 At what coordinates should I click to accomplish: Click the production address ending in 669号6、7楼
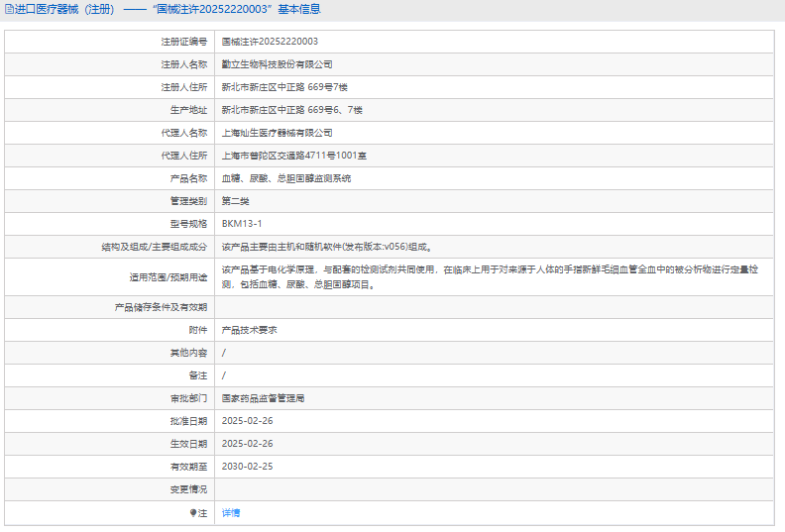[292, 110]
